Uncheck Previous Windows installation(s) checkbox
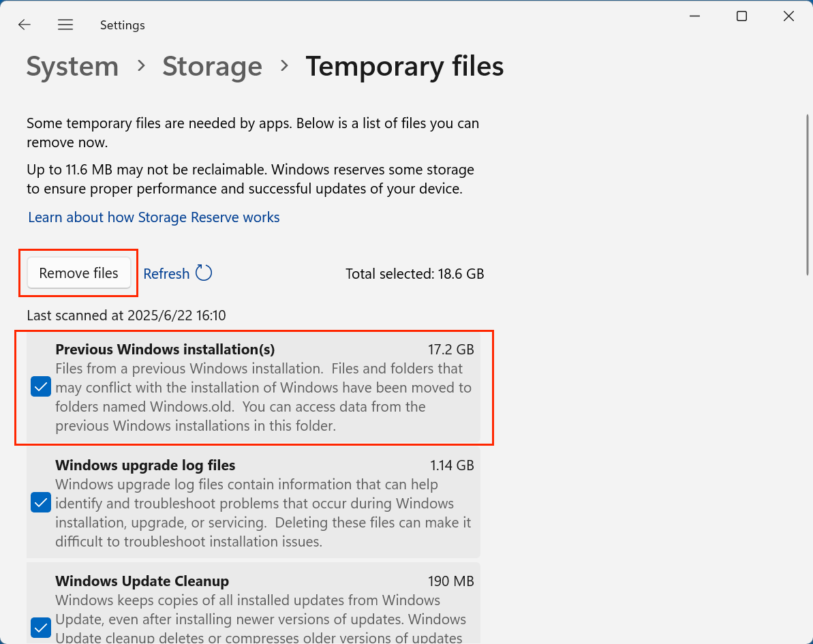The image size is (813, 644). pyautogui.click(x=41, y=388)
